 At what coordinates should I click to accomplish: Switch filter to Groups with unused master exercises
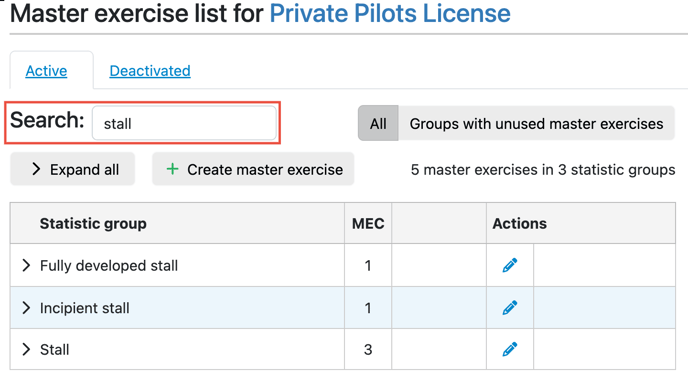tap(536, 123)
